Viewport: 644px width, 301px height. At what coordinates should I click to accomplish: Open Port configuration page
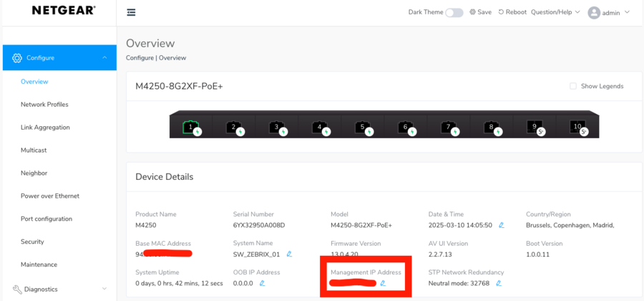coord(47,219)
